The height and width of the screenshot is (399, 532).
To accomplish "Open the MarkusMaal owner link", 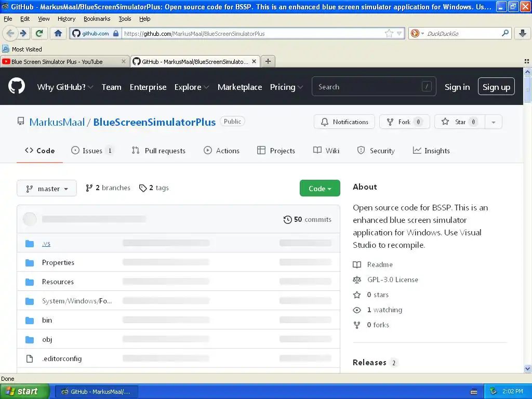I will point(57,122).
